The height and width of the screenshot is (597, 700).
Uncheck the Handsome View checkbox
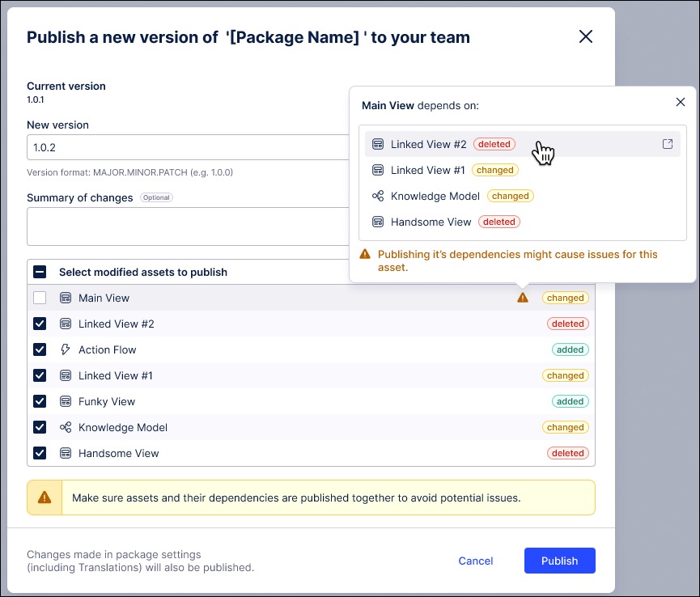click(x=40, y=453)
